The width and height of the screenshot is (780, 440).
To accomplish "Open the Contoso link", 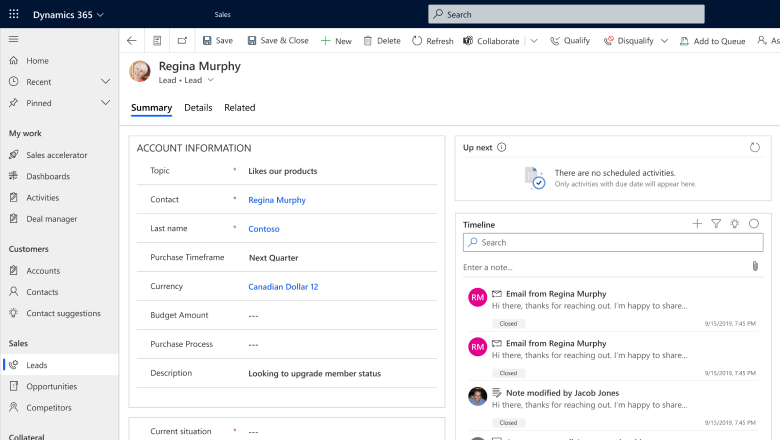I will coord(264,229).
